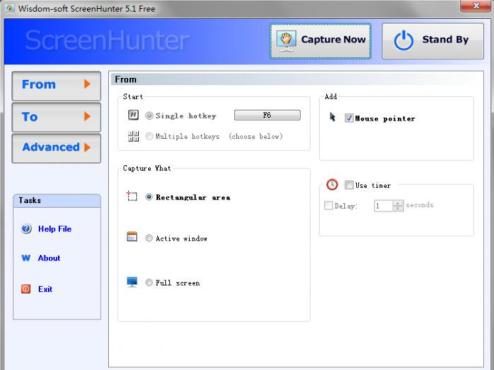Click the multiple hotkeys grid icon
Image resolution: width=494 pixels, height=370 pixels.
(x=133, y=136)
